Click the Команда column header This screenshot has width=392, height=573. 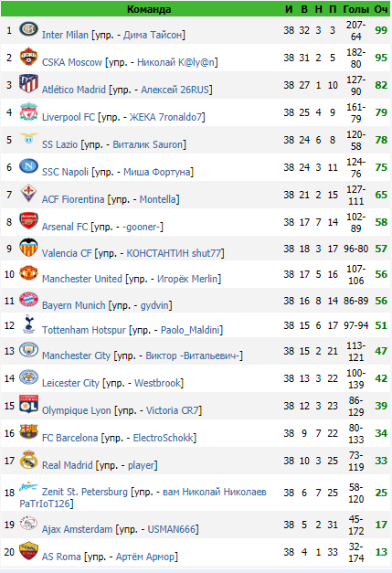click(149, 9)
